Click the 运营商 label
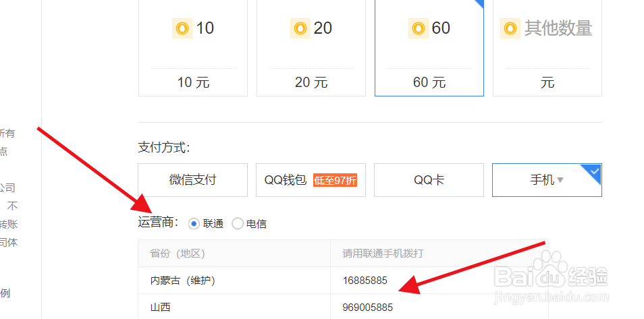The width and height of the screenshot is (644, 319). [x=159, y=223]
